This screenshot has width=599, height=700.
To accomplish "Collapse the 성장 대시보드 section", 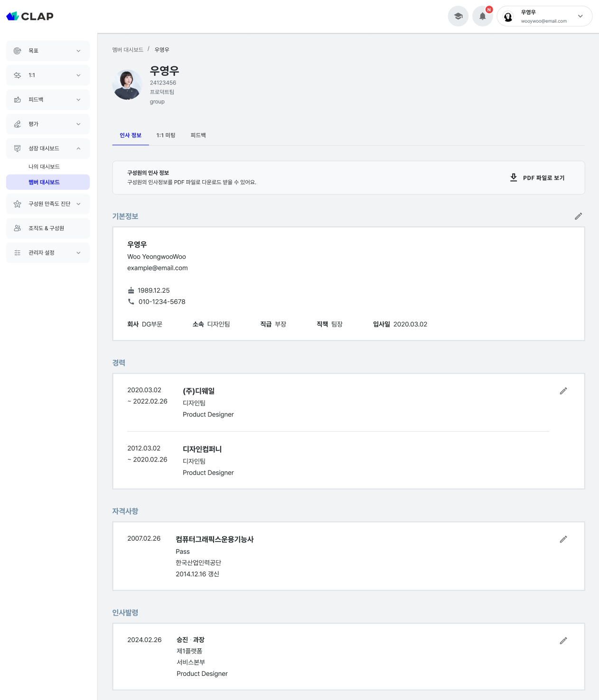I will click(x=78, y=148).
